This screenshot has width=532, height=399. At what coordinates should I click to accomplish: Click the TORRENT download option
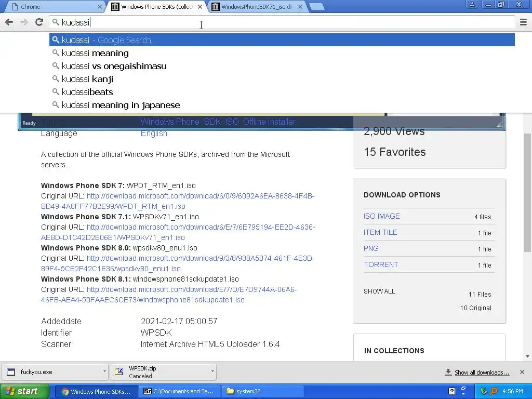click(x=381, y=264)
